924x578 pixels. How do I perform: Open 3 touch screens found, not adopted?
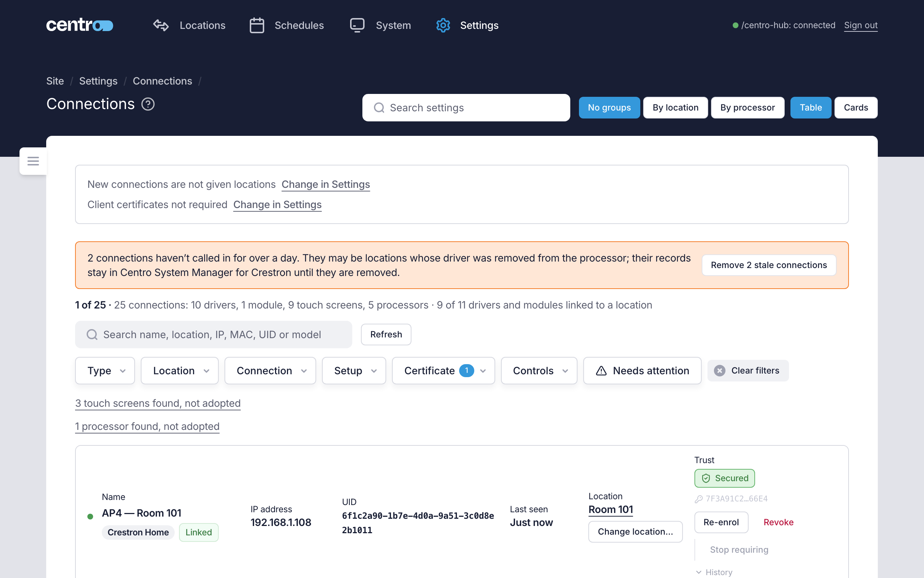coord(158,403)
